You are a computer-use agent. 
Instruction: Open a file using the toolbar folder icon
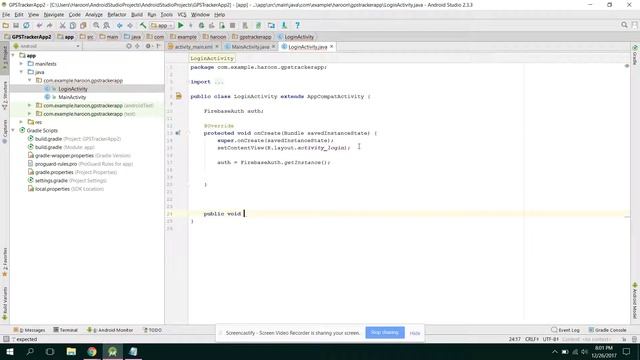point(6,25)
